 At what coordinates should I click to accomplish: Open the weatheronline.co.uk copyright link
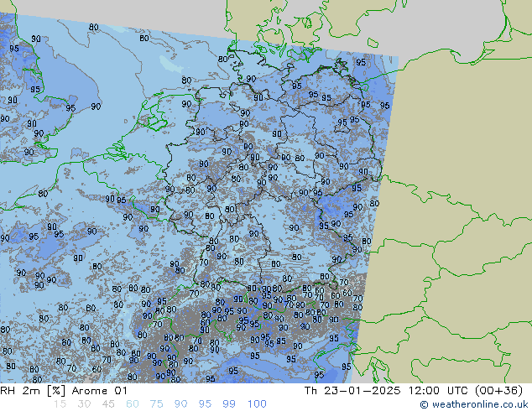coord(474,404)
